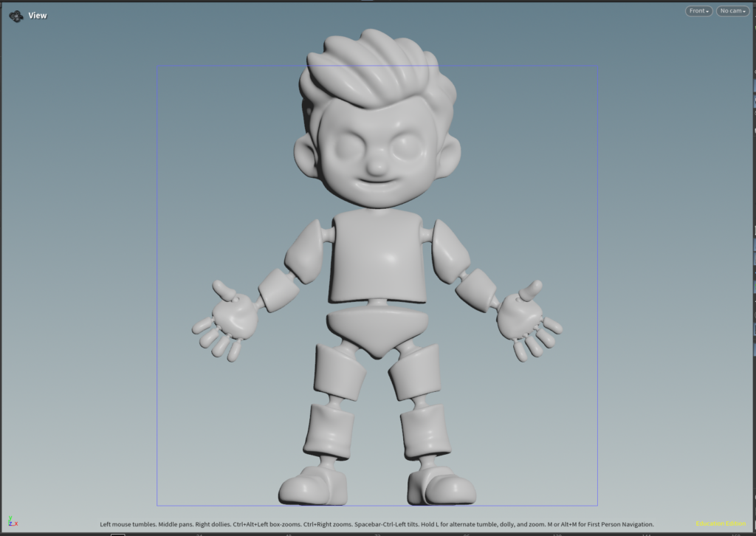Select the thigh segment on the viewport's left
This screenshot has height=536, width=756.
(x=340, y=371)
